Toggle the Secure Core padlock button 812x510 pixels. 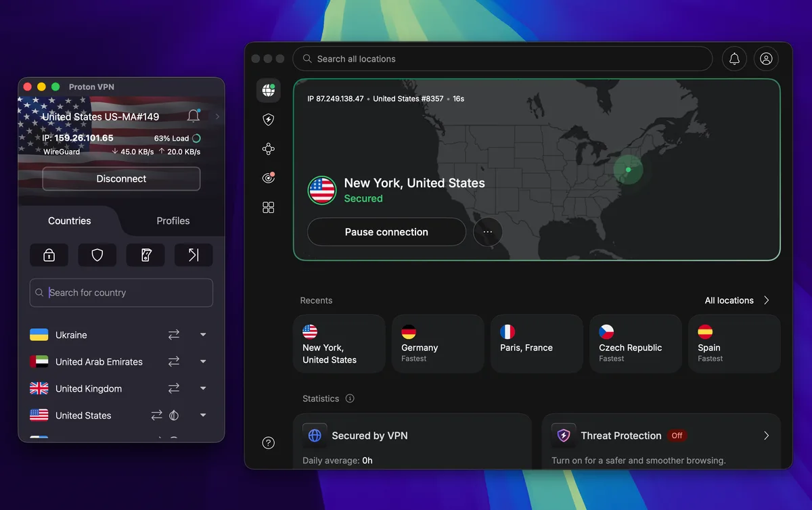point(49,255)
